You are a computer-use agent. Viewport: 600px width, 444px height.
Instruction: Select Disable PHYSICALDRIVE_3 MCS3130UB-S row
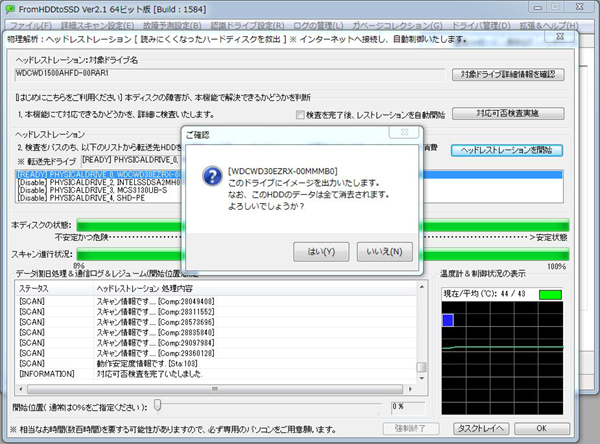(92, 190)
